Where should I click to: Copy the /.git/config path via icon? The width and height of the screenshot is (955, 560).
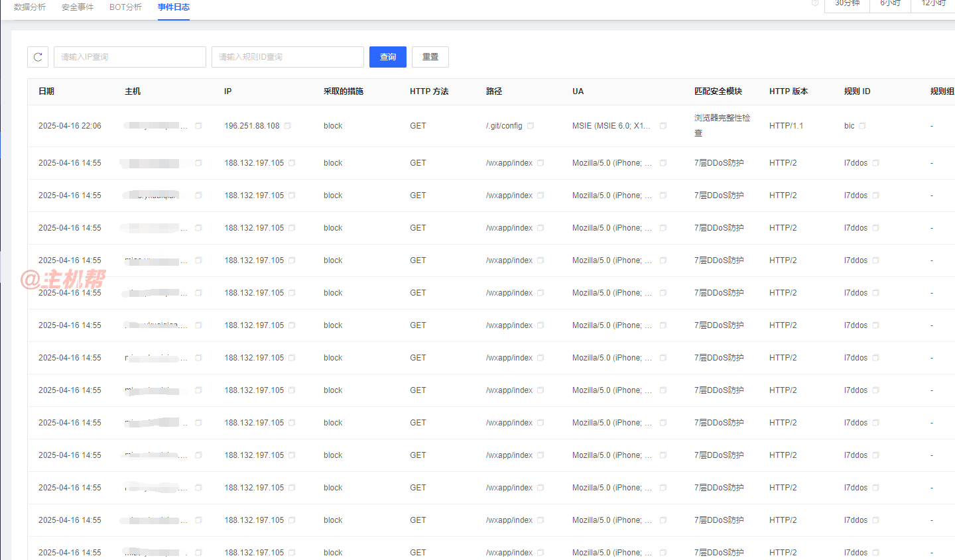coord(531,126)
